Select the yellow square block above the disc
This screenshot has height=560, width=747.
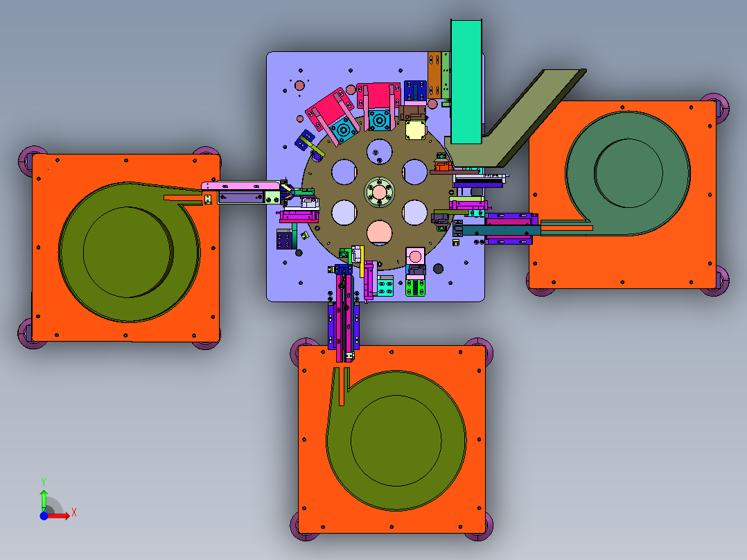click(415, 130)
